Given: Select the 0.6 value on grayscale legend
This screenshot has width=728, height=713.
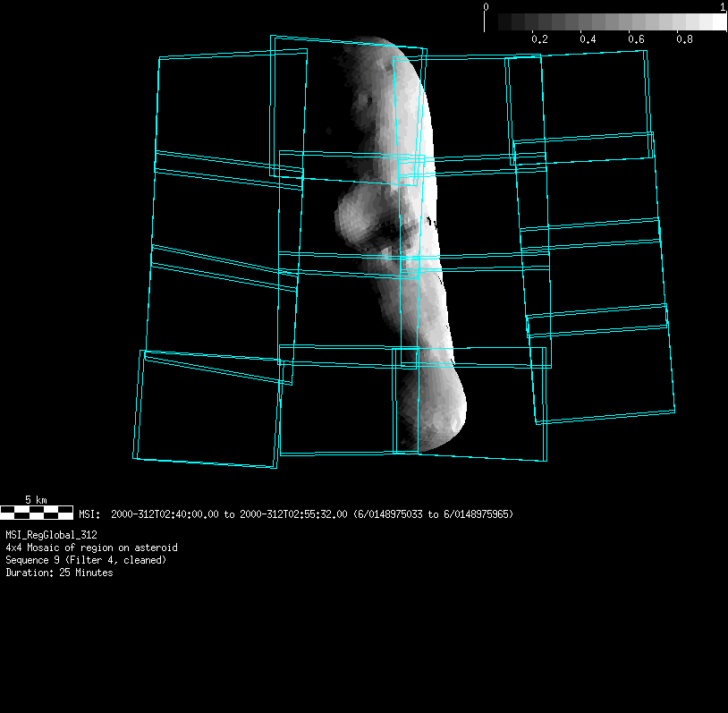Looking at the screenshot, I should (636, 40).
